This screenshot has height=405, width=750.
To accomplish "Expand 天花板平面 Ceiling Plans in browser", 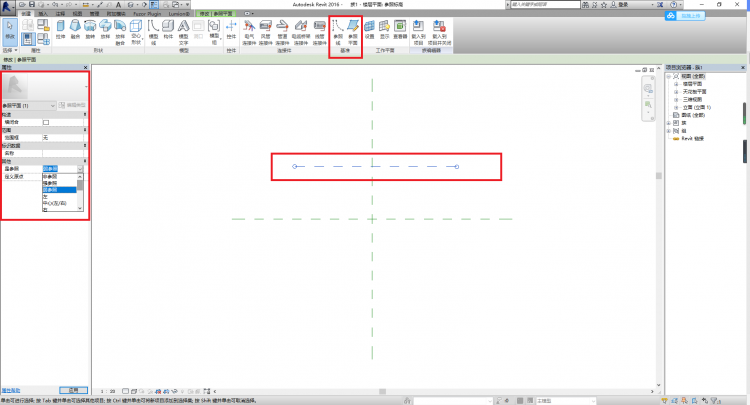I will pos(676,92).
